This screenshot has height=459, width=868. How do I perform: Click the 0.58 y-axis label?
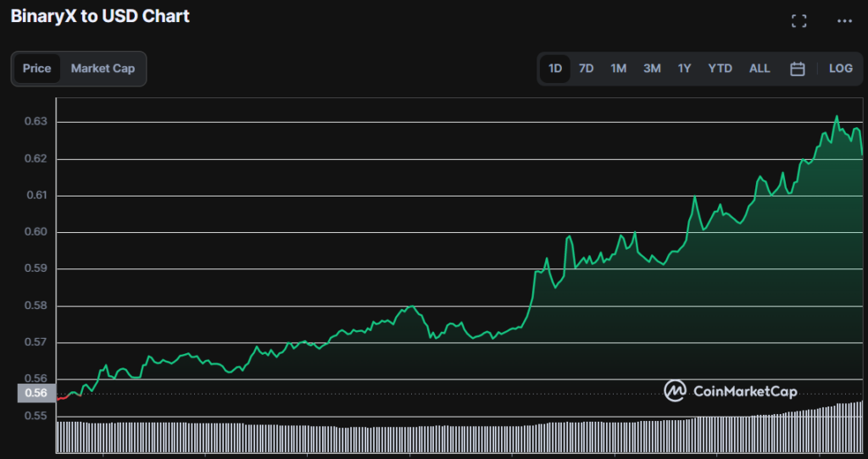coord(36,305)
